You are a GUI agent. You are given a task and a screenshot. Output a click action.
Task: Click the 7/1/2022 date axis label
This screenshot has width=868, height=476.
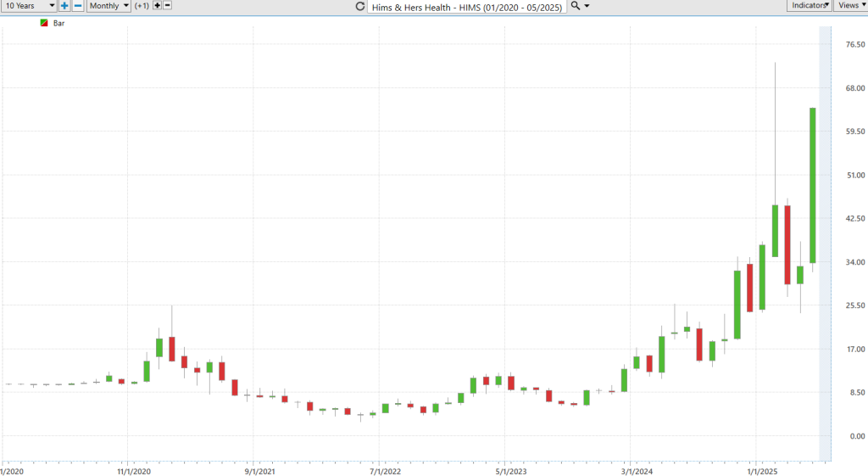(386, 472)
